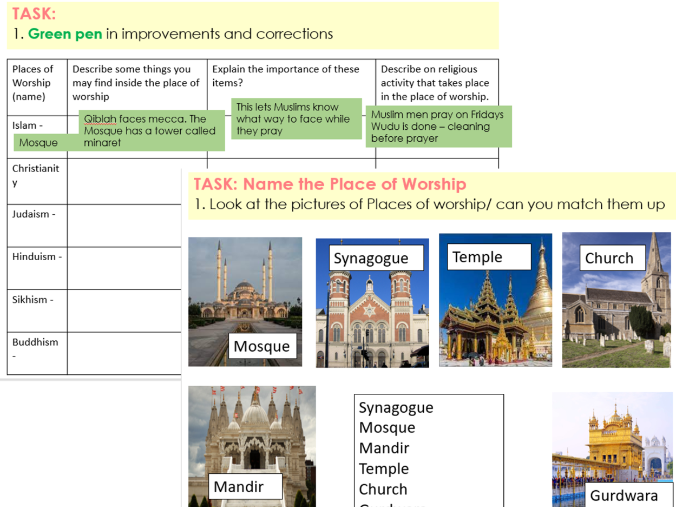Click the green 'Qiblah faces mecca' note
676x507 pixels.
click(152, 131)
